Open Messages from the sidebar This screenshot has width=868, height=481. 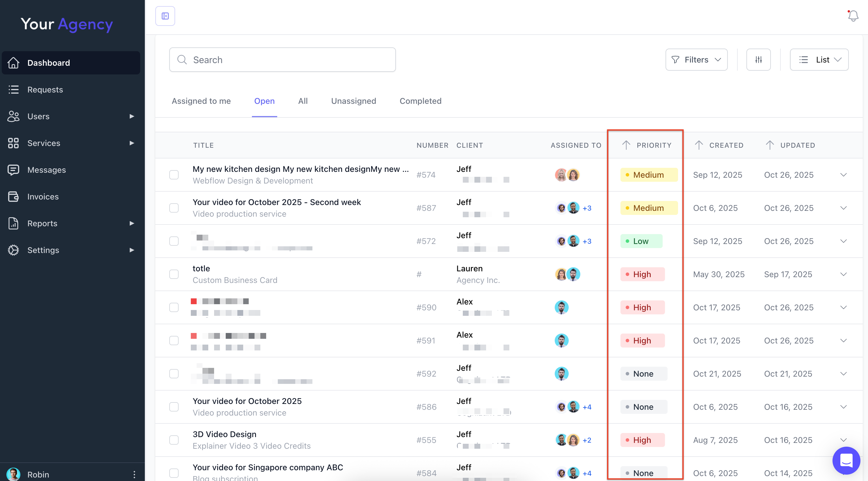tap(47, 170)
